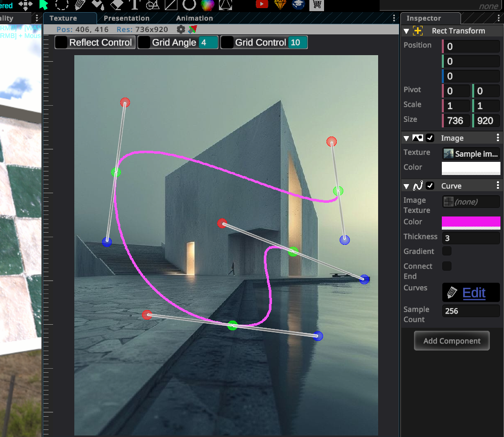Screen dimensions: 504x437
Task: Open the Texture Sample image picker
Action: click(x=471, y=154)
